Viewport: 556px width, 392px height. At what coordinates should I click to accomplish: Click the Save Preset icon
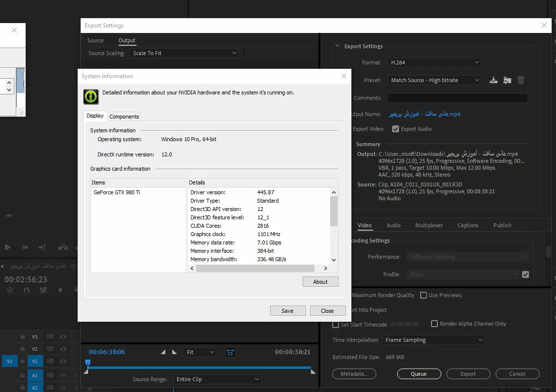tap(493, 80)
